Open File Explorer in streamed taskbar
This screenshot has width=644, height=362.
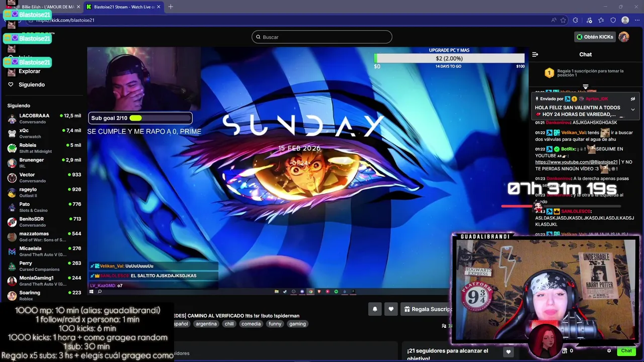pos(276,292)
